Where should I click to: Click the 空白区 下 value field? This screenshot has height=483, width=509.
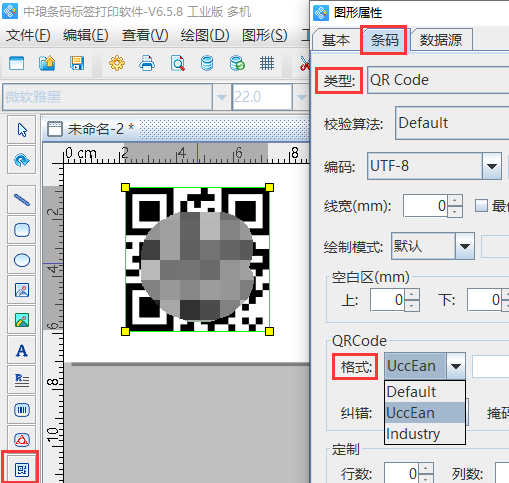coord(485,300)
